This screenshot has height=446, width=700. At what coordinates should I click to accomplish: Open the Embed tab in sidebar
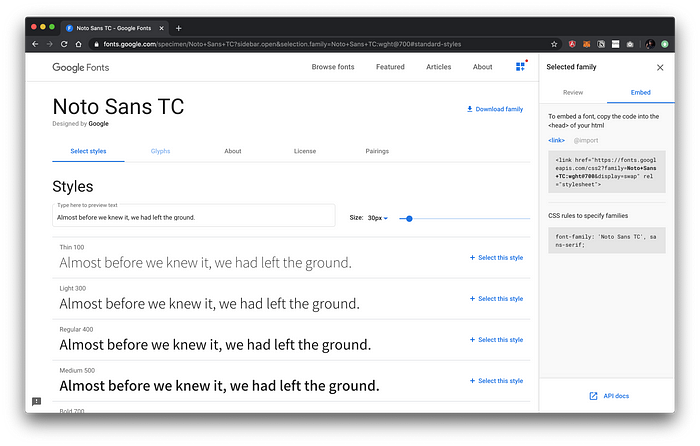tap(641, 92)
